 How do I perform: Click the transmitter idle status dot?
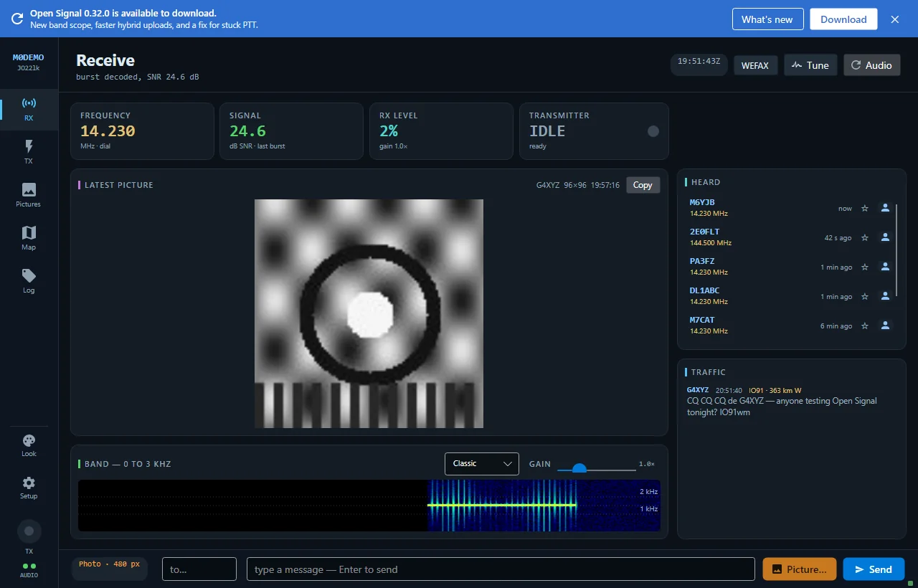(653, 131)
